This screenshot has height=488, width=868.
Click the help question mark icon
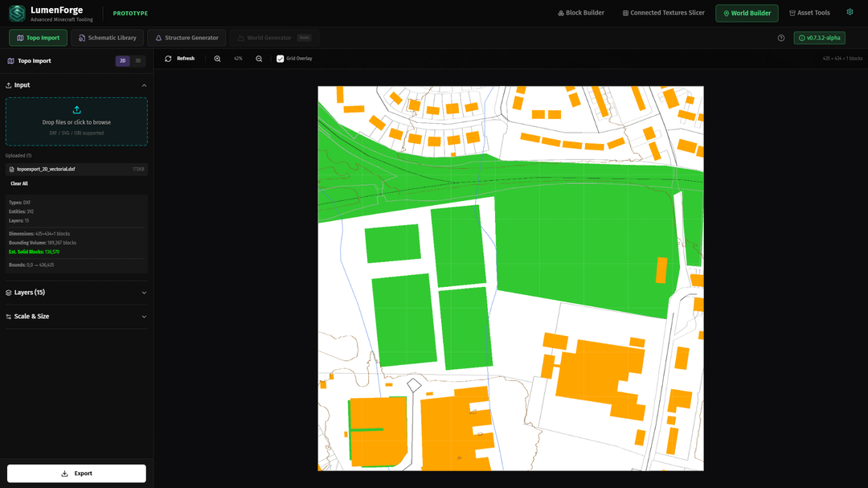(x=781, y=38)
